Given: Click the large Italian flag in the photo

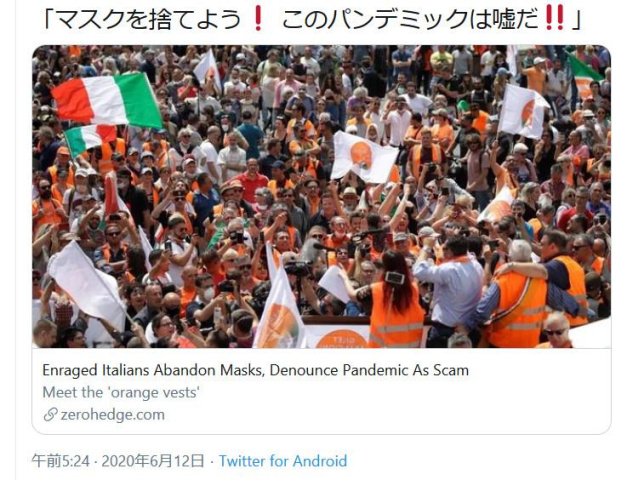Looking at the screenshot, I should coord(107,99).
